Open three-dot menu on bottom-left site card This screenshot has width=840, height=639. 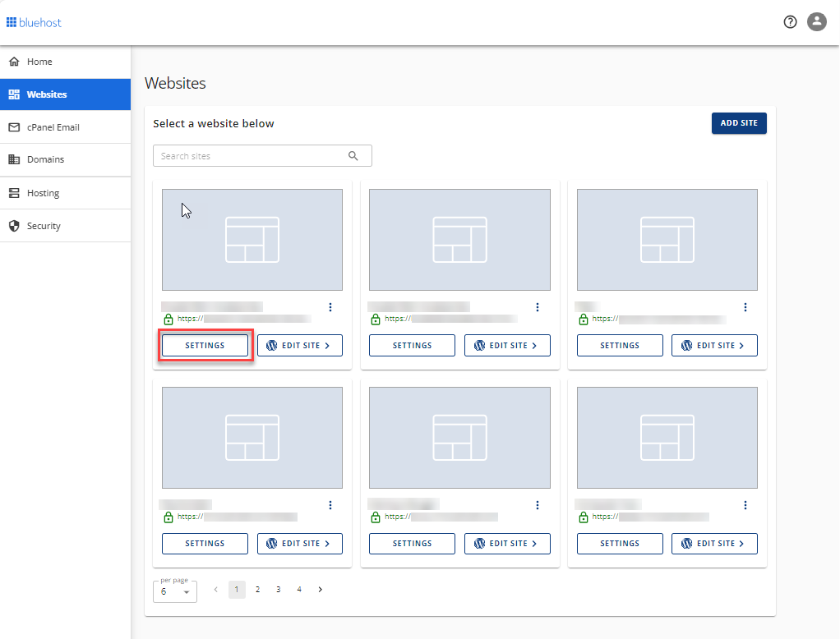pyautogui.click(x=330, y=505)
